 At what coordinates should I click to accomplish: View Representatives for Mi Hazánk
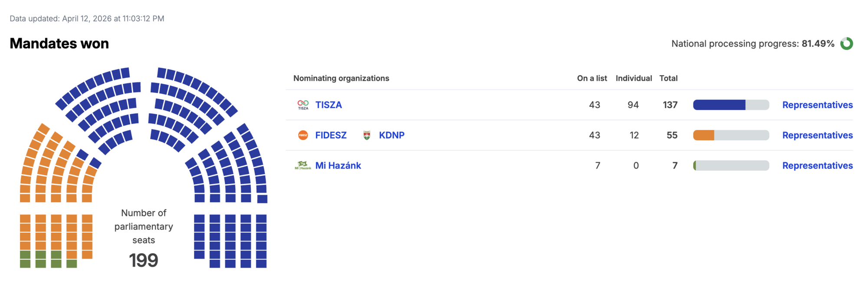click(x=817, y=165)
